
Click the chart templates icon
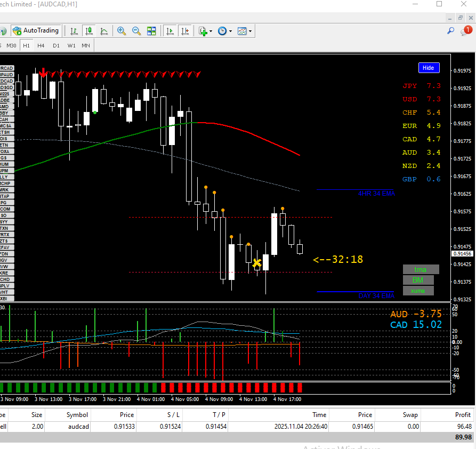pos(242,31)
